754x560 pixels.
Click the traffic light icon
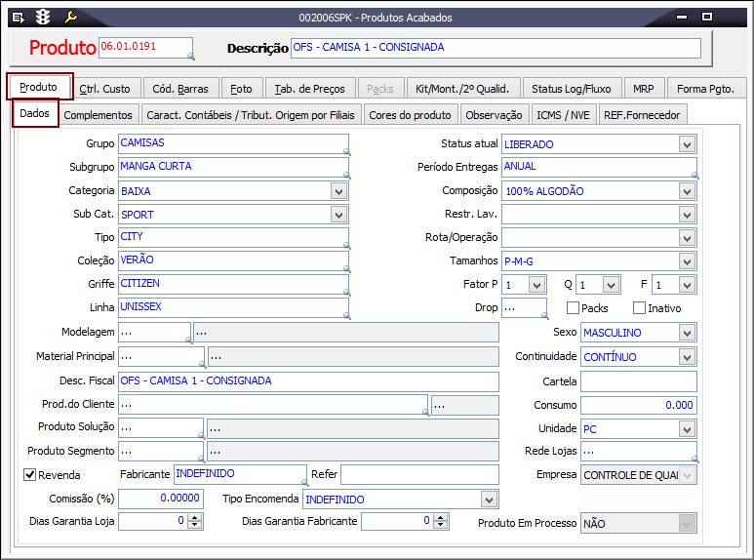coord(43,18)
